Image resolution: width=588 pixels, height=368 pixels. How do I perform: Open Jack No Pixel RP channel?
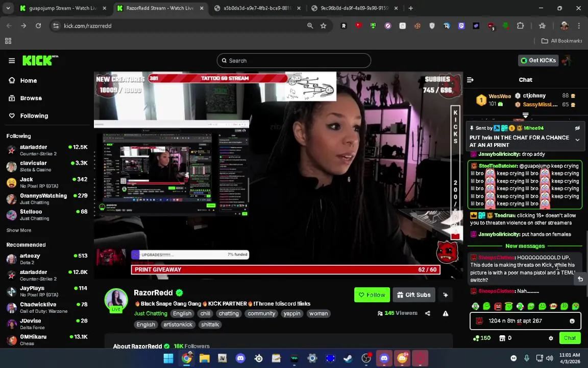click(x=47, y=182)
